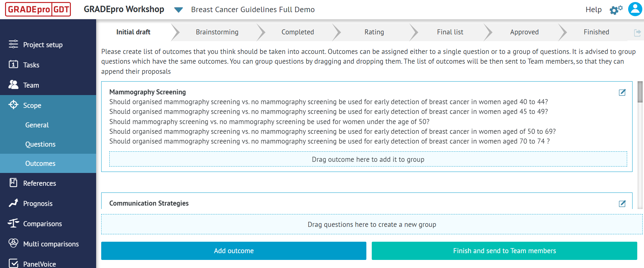Switch to the Brainstorming stage
This screenshot has height=268, width=644.
click(x=217, y=32)
